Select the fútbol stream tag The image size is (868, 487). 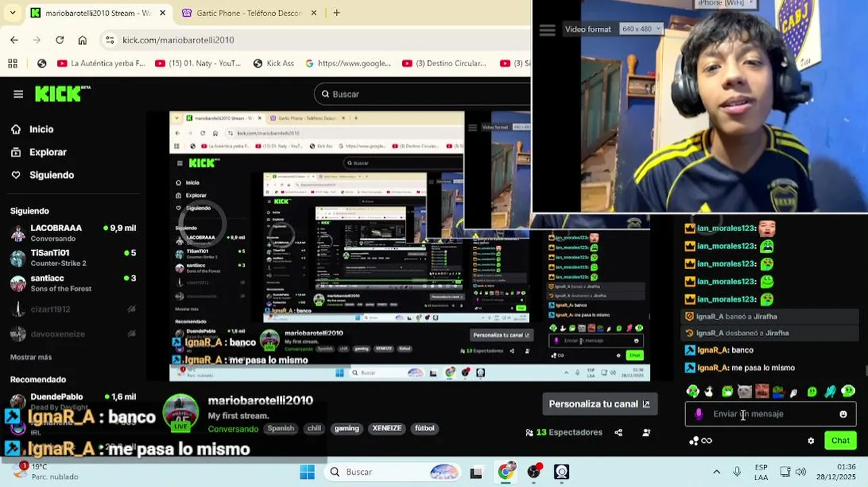(x=425, y=428)
